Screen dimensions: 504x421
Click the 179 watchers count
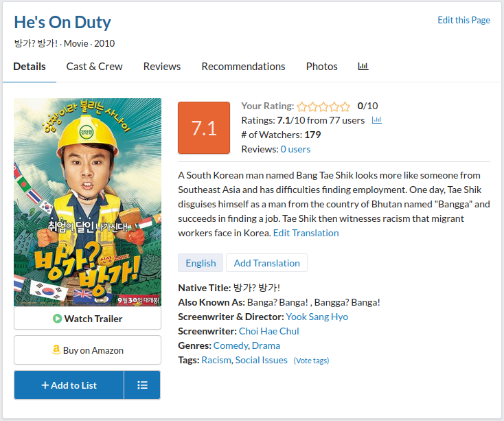(312, 135)
